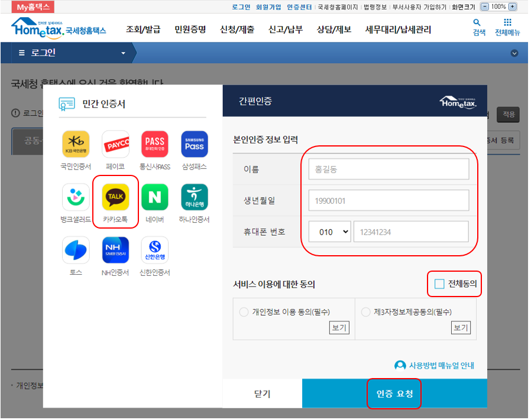Pick the Samsung Pass icon
Viewport: 531px width, 420px height.
194,144
